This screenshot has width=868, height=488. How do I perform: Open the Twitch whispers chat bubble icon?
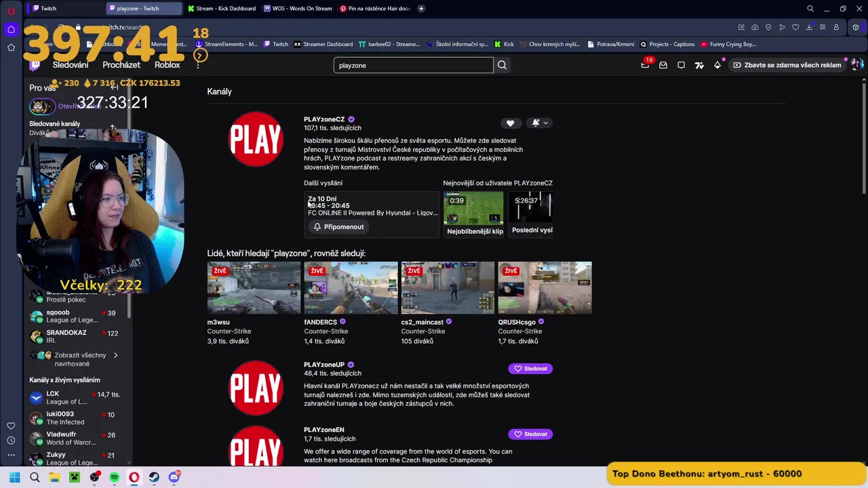[681, 65]
